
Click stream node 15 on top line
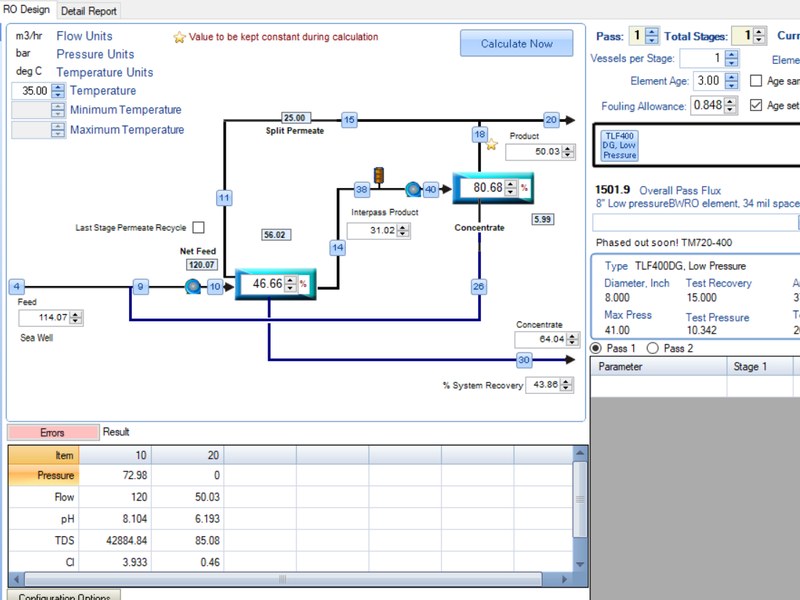[349, 120]
